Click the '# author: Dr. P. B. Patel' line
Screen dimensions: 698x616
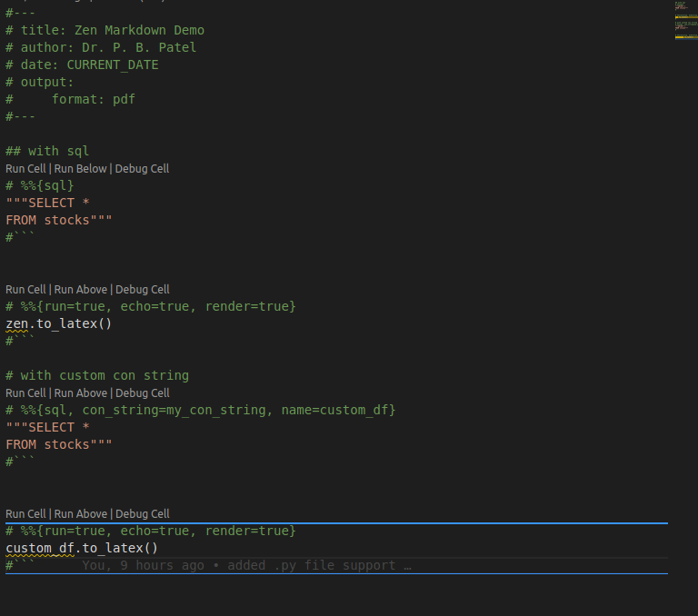pyautogui.click(x=101, y=47)
